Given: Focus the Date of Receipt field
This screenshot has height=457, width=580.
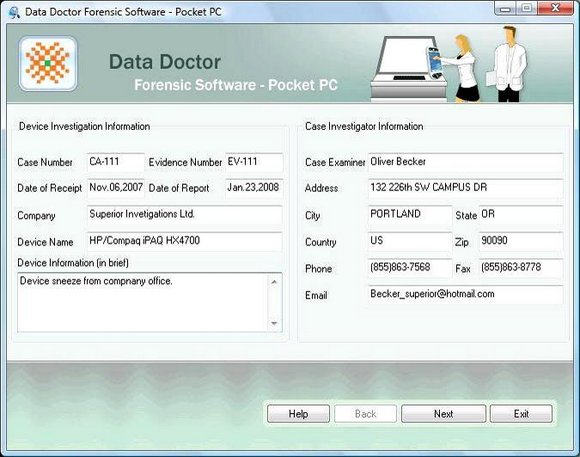Looking at the screenshot, I should [x=116, y=188].
